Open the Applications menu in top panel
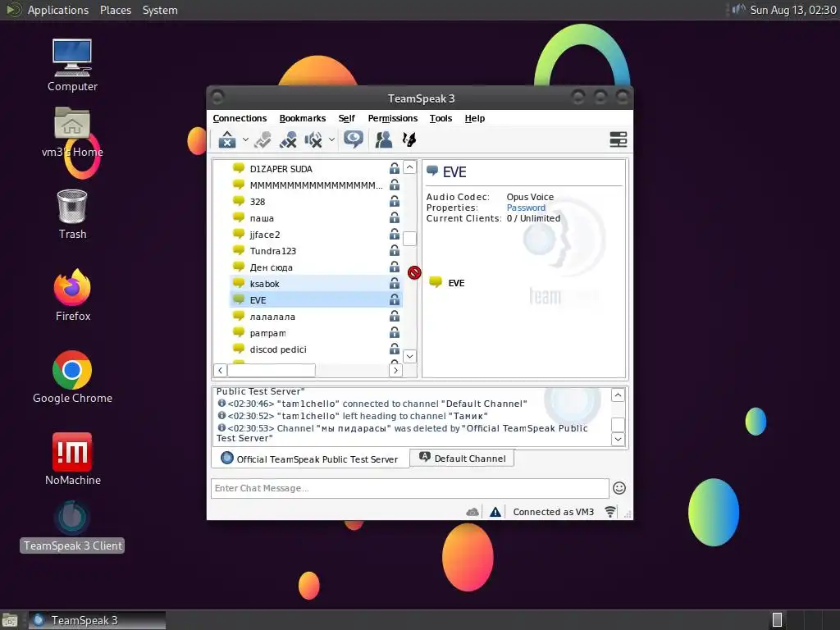The height and width of the screenshot is (630, 840). click(58, 10)
